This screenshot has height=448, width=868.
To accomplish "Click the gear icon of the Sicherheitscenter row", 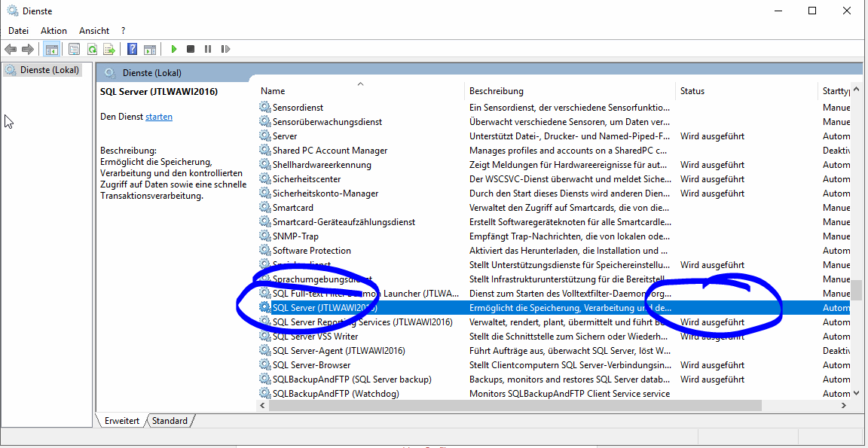I will pos(265,179).
